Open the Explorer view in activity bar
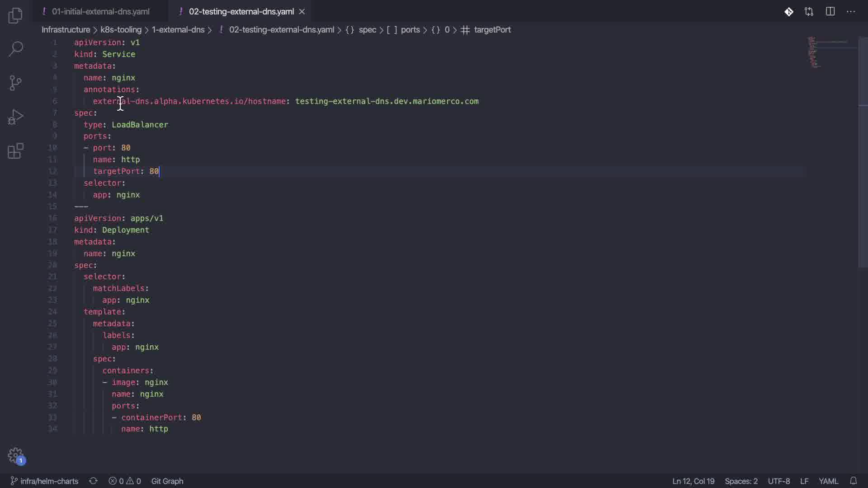The image size is (868, 488). (x=15, y=16)
